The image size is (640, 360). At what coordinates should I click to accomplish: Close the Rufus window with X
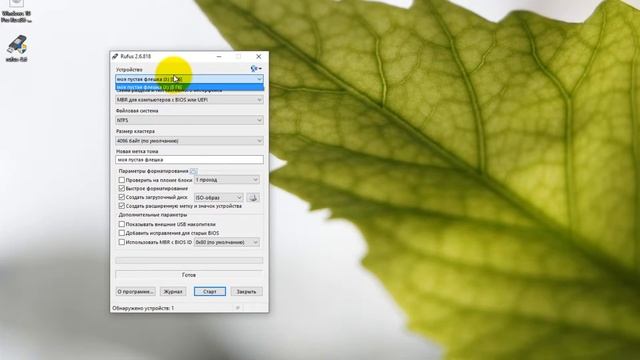(258, 56)
